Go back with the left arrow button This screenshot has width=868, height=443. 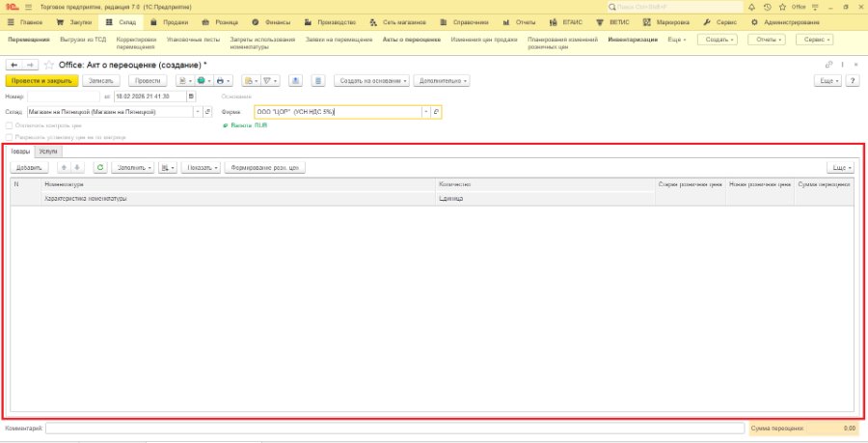click(14, 65)
